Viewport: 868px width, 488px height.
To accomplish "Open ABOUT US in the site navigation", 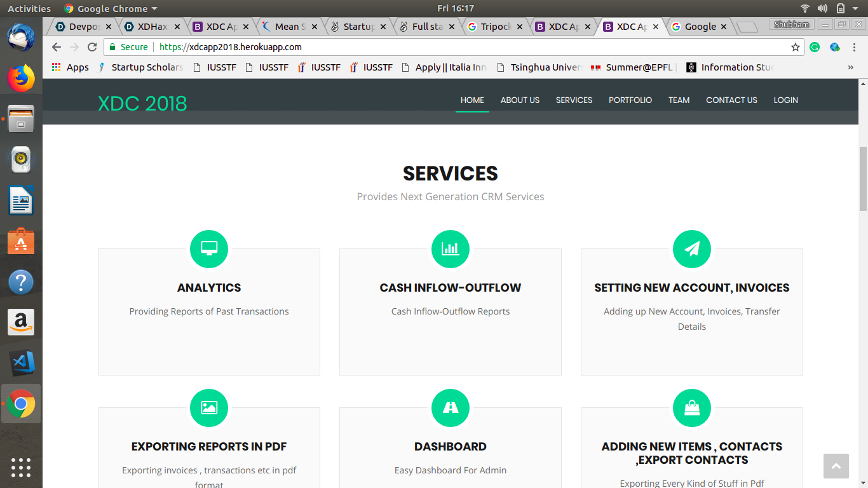I will pos(520,100).
